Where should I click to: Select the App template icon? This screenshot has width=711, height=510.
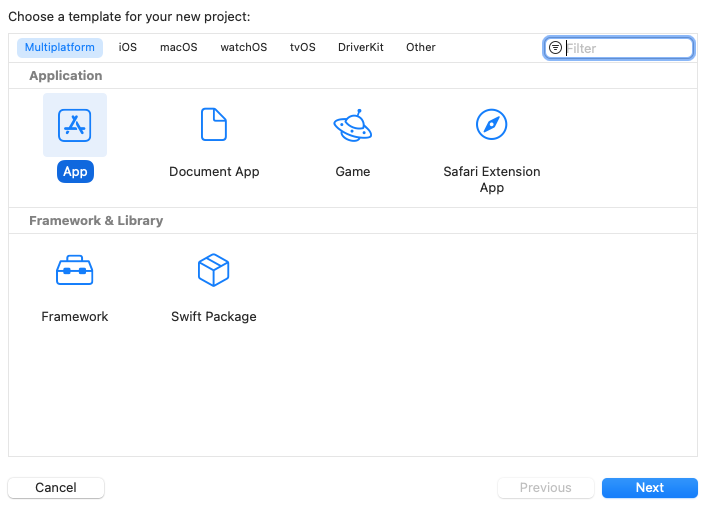tap(75, 125)
